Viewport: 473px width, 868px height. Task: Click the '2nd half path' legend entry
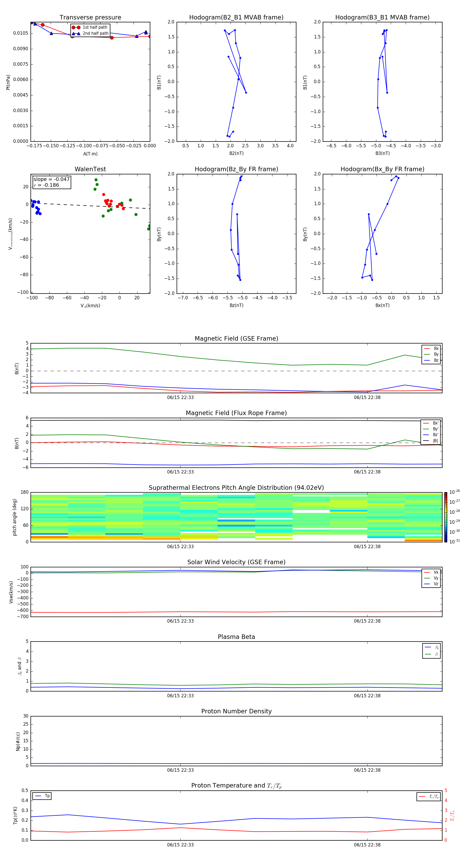coord(90,33)
